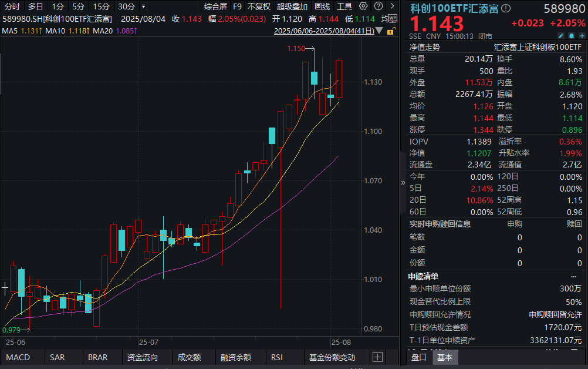588x369 pixels.
Task: Switch to the 盘口 tab
Action: 418,357
